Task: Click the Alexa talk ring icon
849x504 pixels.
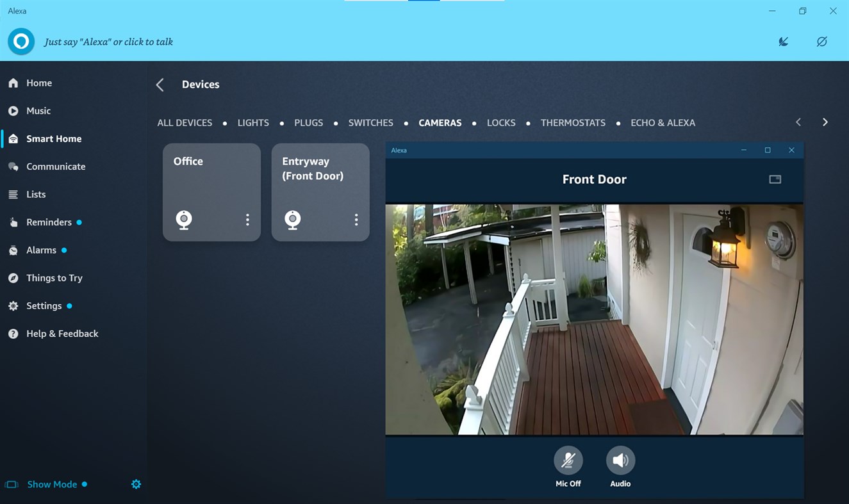Action: click(21, 42)
